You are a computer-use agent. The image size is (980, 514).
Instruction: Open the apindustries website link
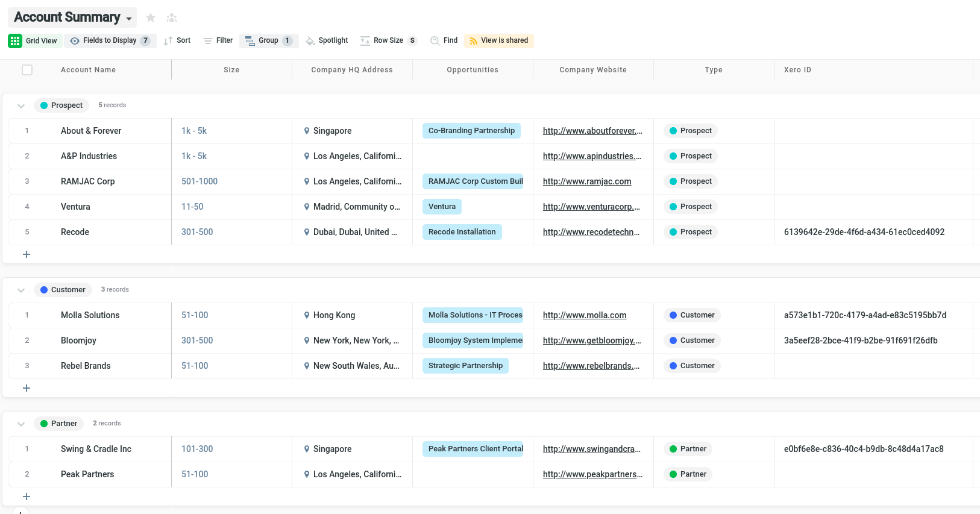(592, 156)
